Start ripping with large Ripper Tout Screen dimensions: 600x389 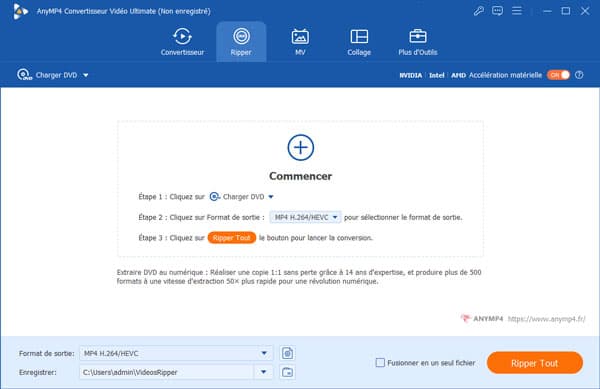[x=535, y=363]
